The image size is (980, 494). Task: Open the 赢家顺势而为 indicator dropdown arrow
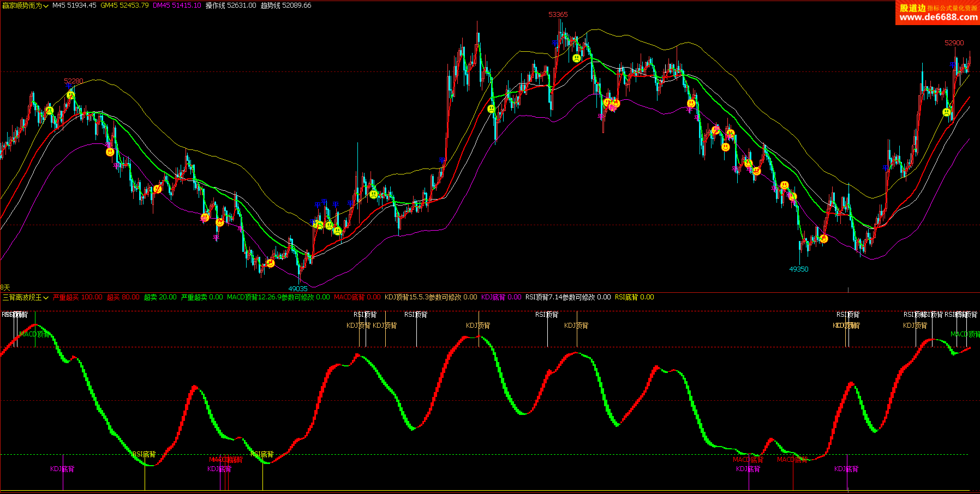[x=46, y=6]
